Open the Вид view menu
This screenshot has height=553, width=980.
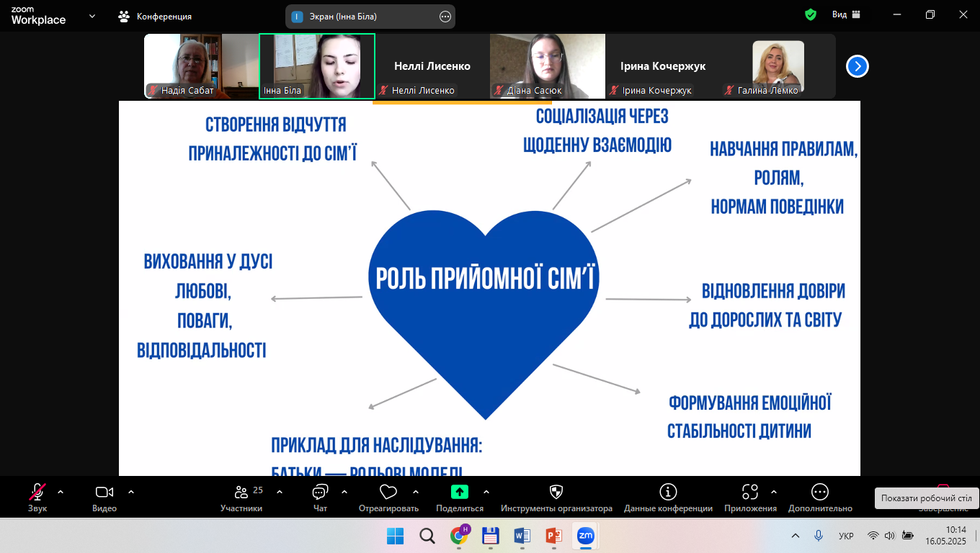coord(846,14)
